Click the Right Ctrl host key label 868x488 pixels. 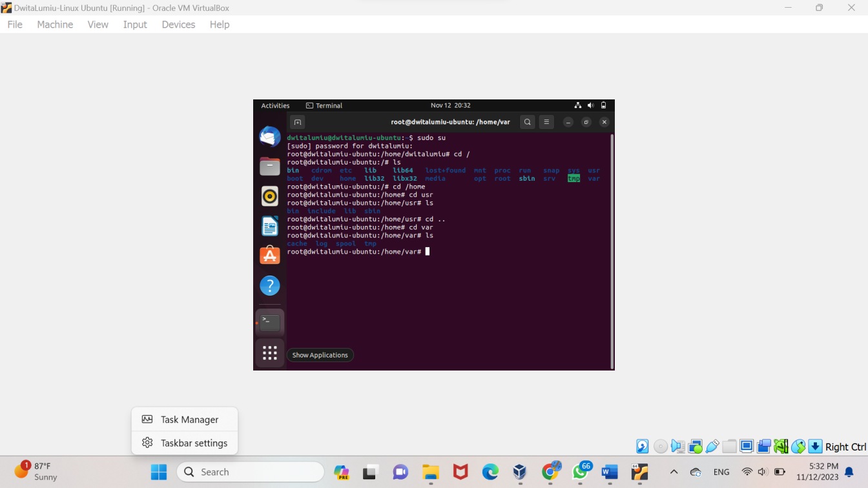(845, 447)
